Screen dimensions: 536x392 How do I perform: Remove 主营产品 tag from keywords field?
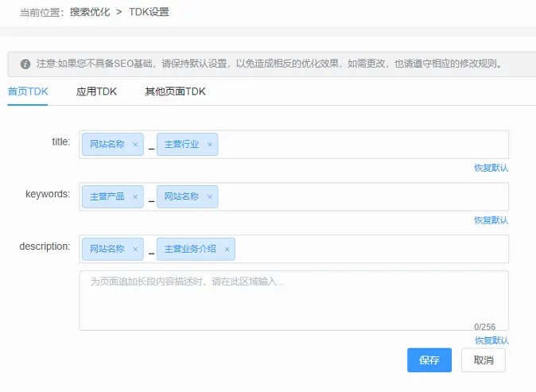pyautogui.click(x=135, y=197)
